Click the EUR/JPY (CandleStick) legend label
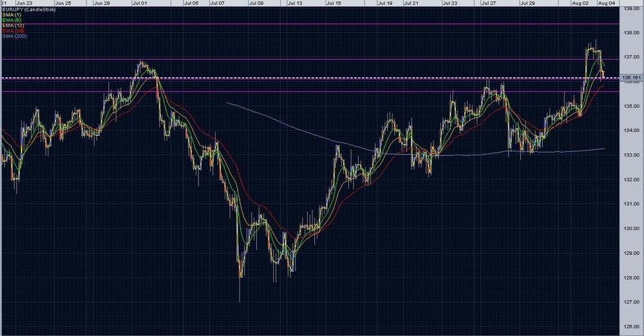This screenshot has width=644, height=336. tap(29, 10)
